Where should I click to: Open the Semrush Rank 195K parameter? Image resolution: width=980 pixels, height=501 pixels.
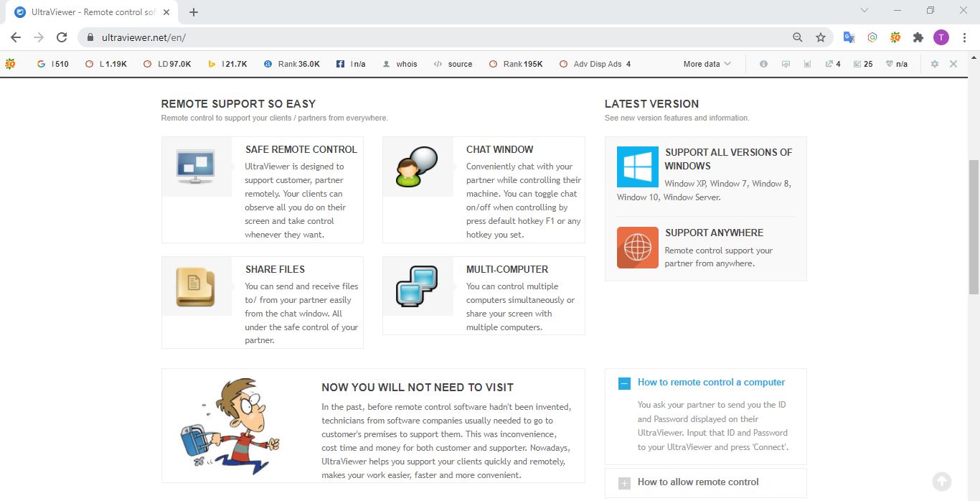516,64
